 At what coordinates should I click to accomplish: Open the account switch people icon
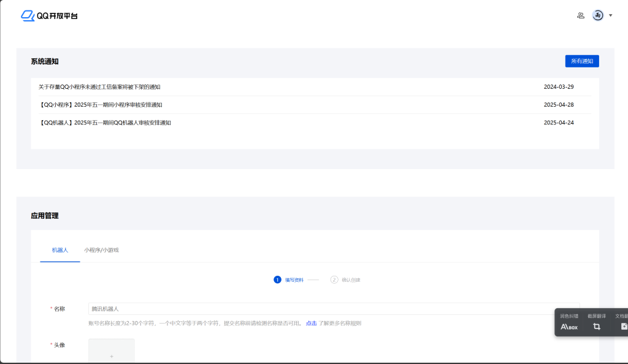pyautogui.click(x=580, y=15)
